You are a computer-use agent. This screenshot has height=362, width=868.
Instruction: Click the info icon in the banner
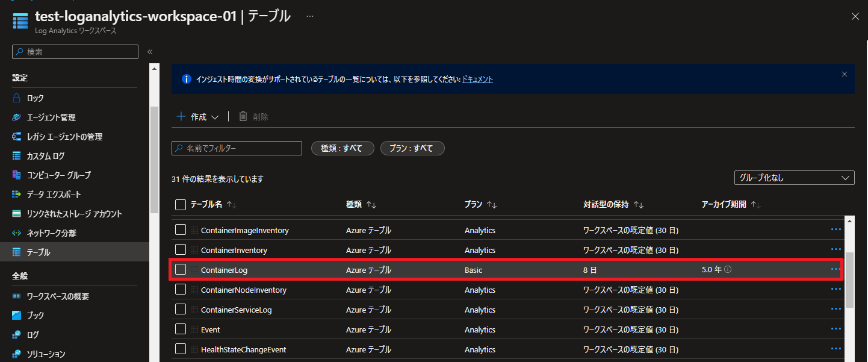[x=187, y=79]
